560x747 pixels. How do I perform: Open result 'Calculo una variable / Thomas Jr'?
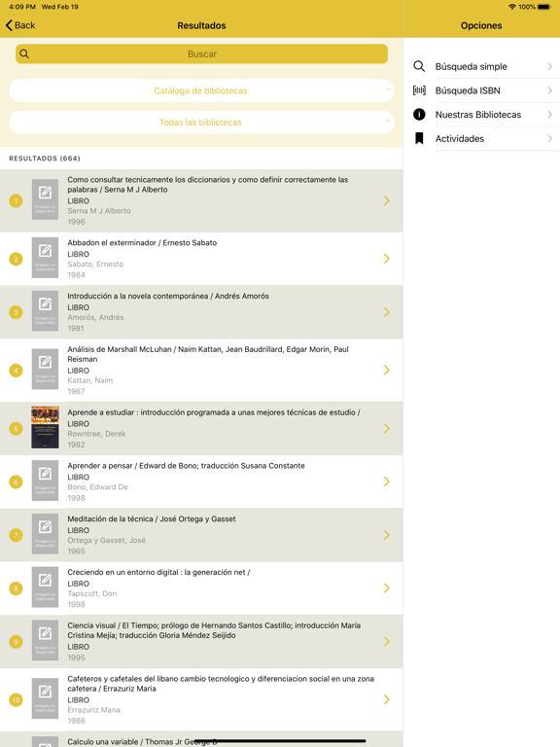[201, 739]
